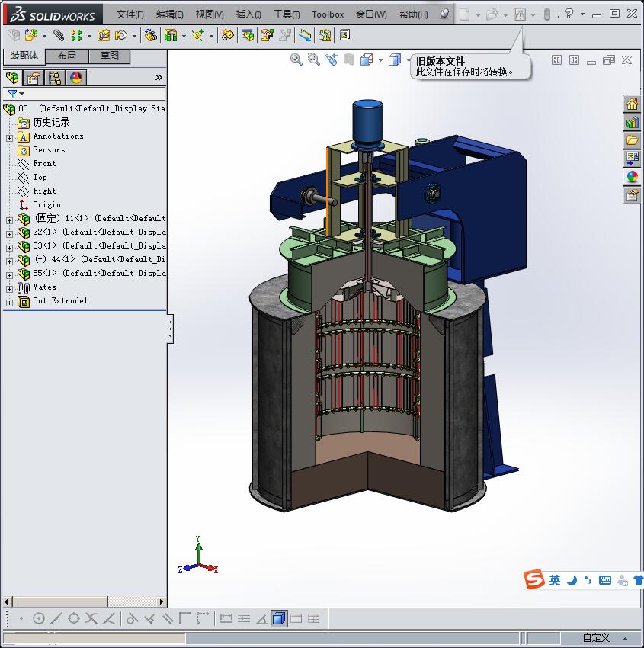Switch to the 草图 tab
The width and height of the screenshot is (644, 648).
click(110, 56)
